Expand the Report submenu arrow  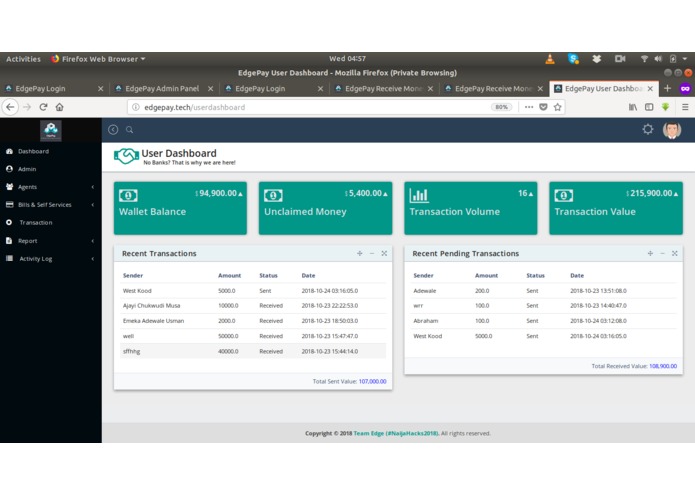tap(93, 241)
